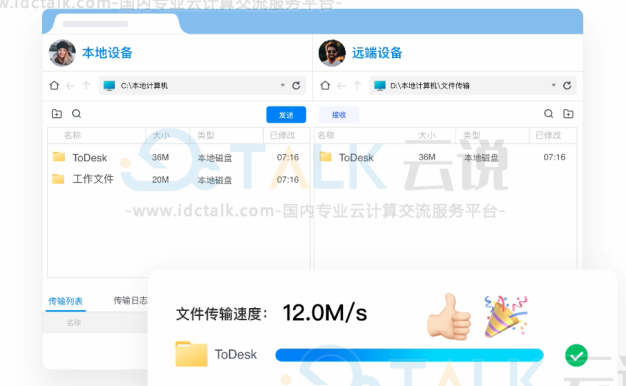Image resolution: width=626 pixels, height=386 pixels.
Task: Click the local device user avatar
Action: coord(62,53)
